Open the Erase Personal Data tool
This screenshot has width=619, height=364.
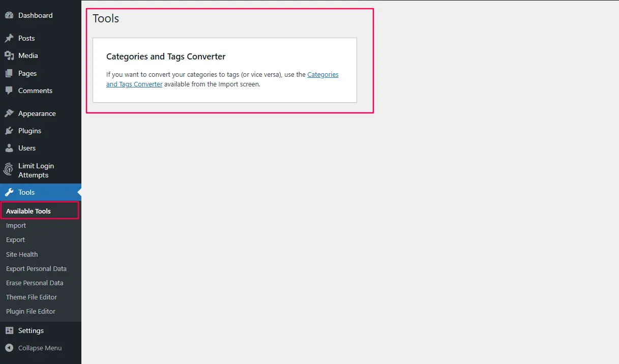34,283
